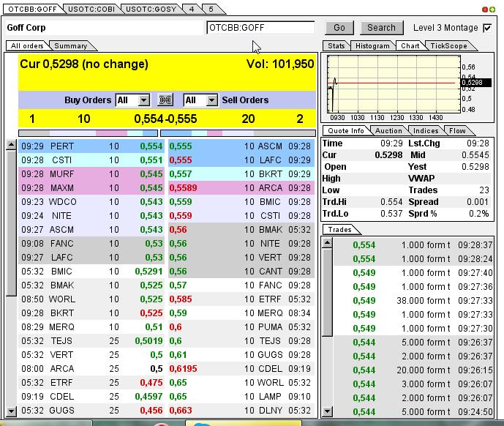Click the link icon between buy and sell filters
504x426 pixels.
pyautogui.click(x=165, y=100)
